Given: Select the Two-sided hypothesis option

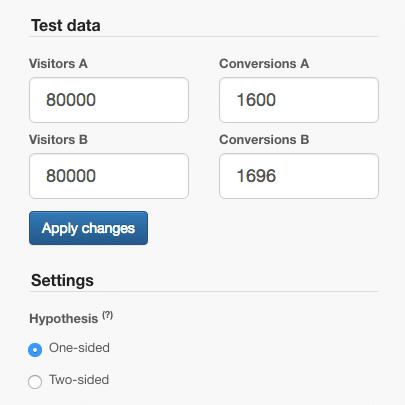Looking at the screenshot, I should point(35,382).
